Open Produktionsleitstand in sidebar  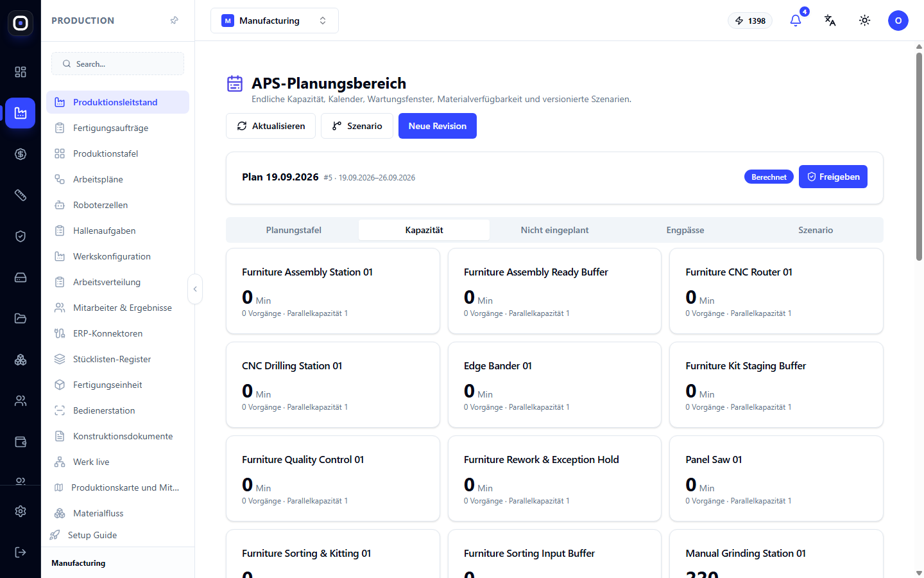pos(117,102)
